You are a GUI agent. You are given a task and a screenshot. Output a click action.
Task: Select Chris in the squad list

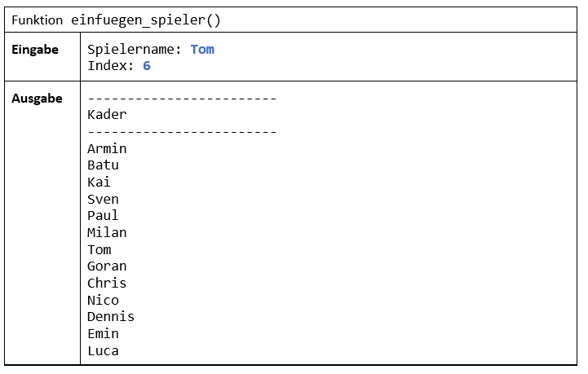[x=107, y=284]
